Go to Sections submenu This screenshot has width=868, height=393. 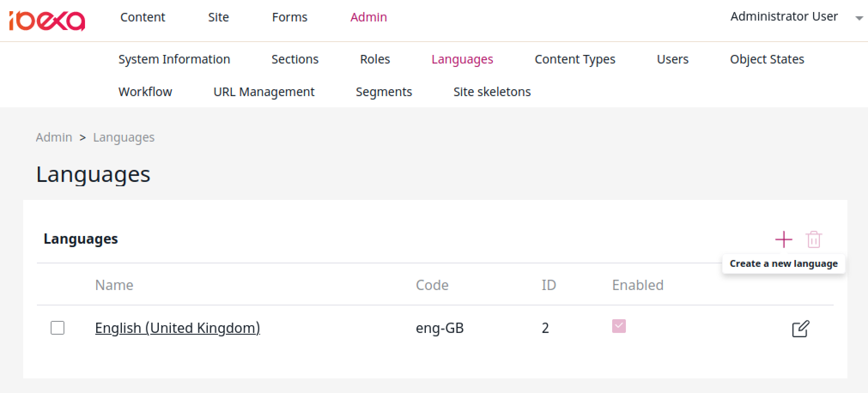coord(295,59)
